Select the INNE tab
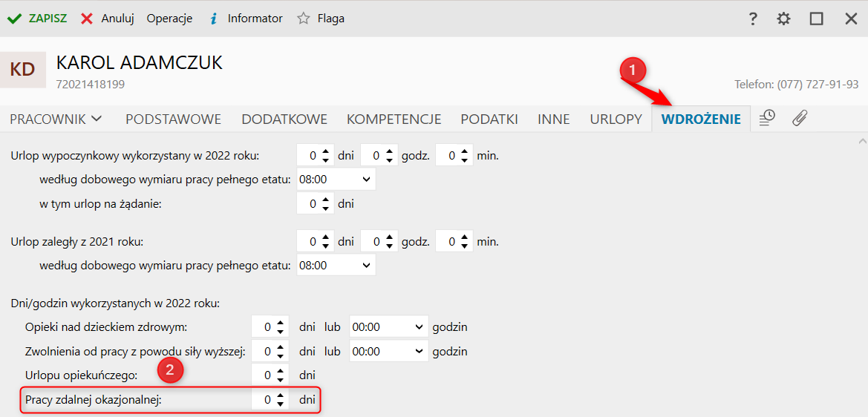Image resolution: width=868 pixels, height=417 pixels. (x=554, y=119)
